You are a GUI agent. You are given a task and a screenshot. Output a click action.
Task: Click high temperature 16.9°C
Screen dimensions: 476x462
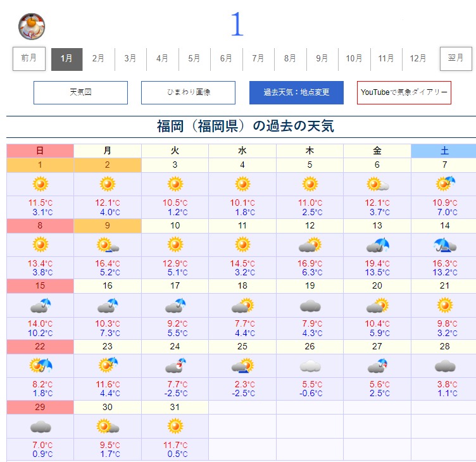(x=311, y=263)
